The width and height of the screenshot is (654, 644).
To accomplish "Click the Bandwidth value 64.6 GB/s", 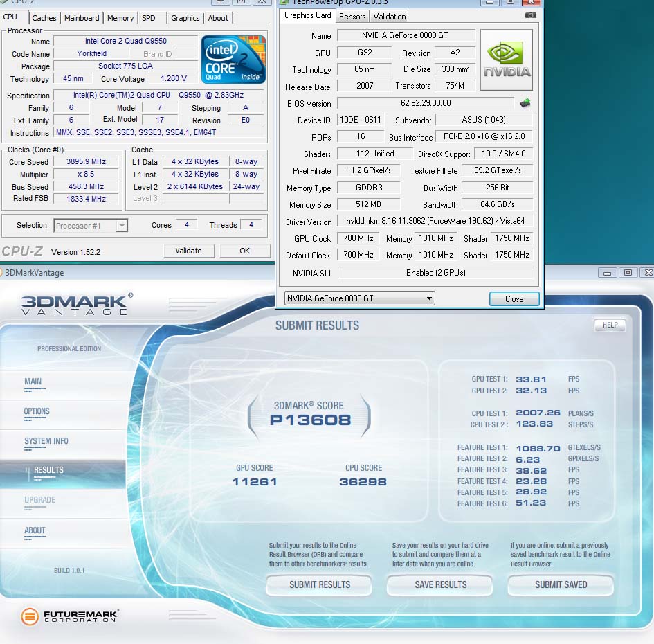I will click(x=497, y=204).
